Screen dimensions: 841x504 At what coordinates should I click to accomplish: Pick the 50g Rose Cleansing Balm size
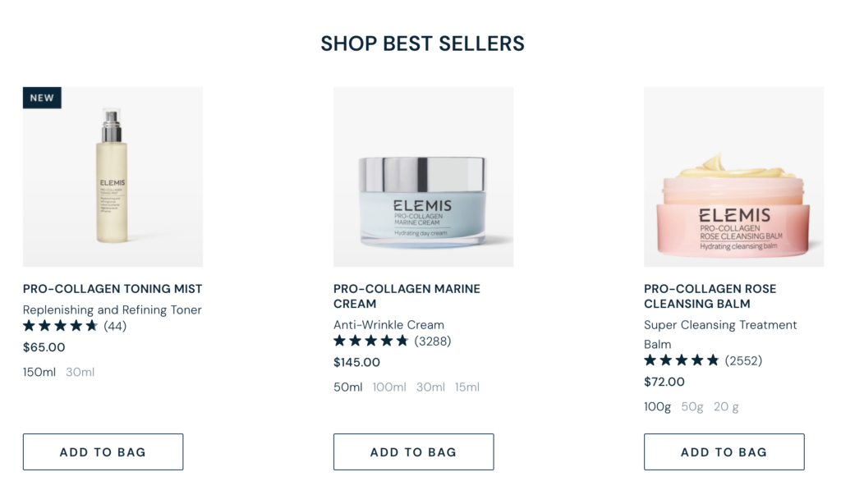(692, 406)
